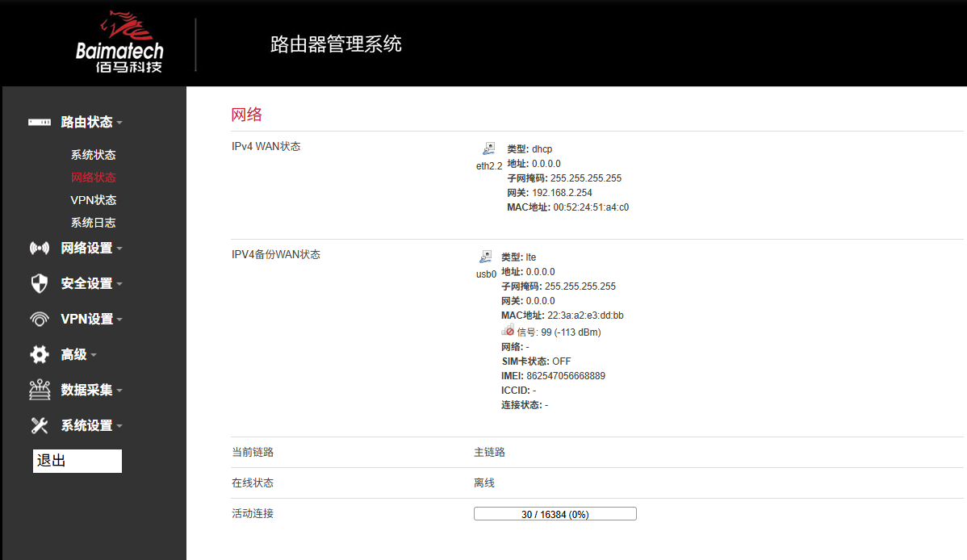The image size is (967, 560).
Task: Select the 网络设置 wireless signal icon
Action: point(40,248)
